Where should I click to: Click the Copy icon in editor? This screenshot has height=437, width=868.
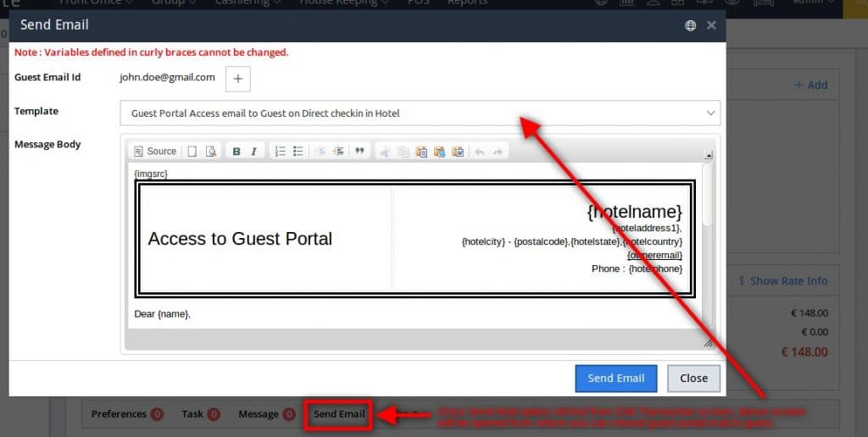click(403, 152)
